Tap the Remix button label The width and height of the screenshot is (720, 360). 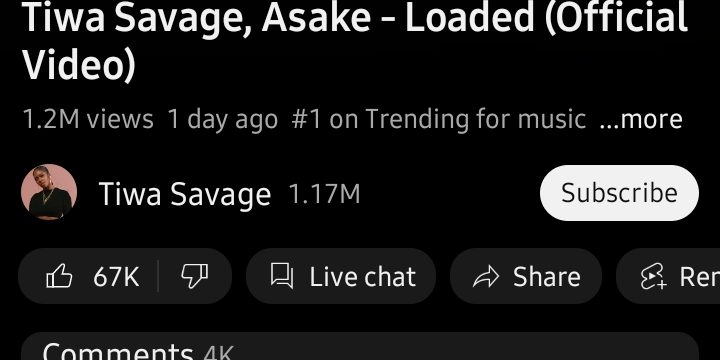tap(699, 277)
